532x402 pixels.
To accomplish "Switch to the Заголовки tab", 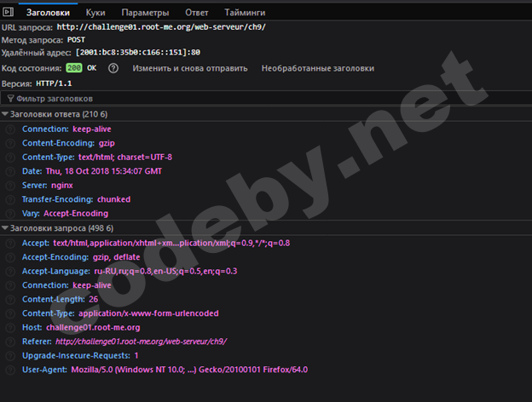I will (x=48, y=13).
